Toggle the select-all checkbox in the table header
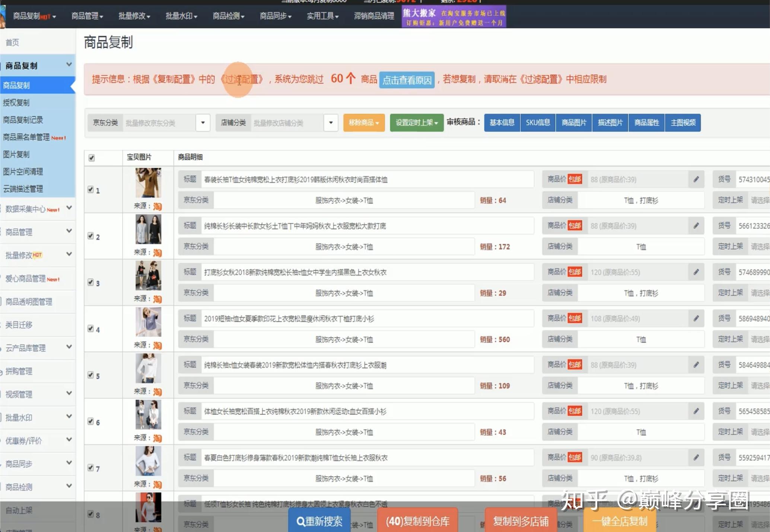The image size is (770, 532). coord(92,158)
